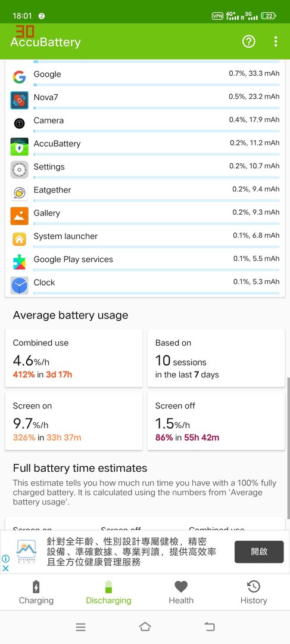Tap the Google app icon
This screenshot has width=290, height=644.
coord(19,77)
